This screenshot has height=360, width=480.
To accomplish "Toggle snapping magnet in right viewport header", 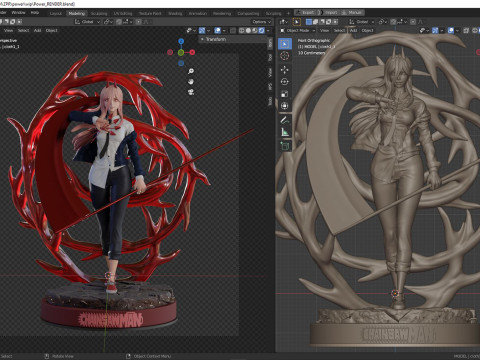I will pyautogui.click(x=393, y=22).
